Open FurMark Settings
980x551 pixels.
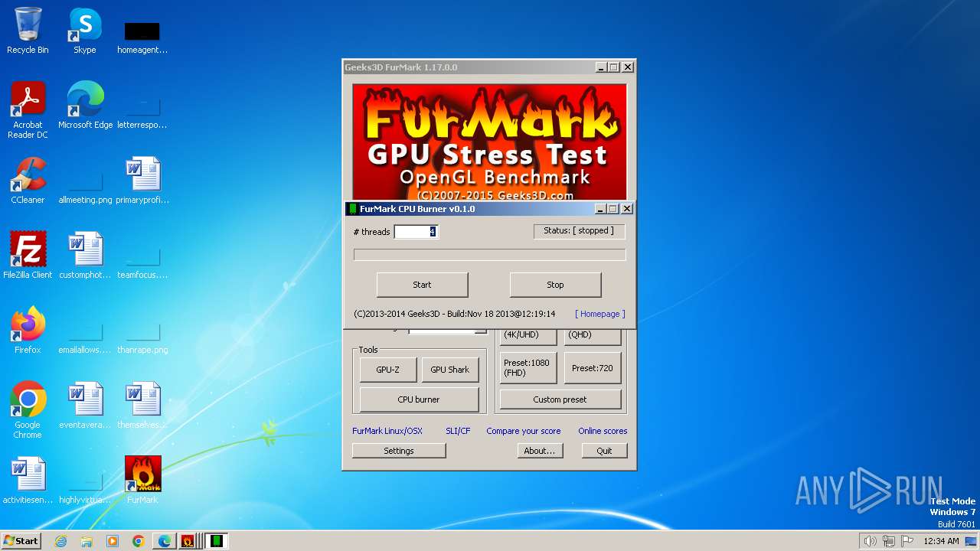399,451
